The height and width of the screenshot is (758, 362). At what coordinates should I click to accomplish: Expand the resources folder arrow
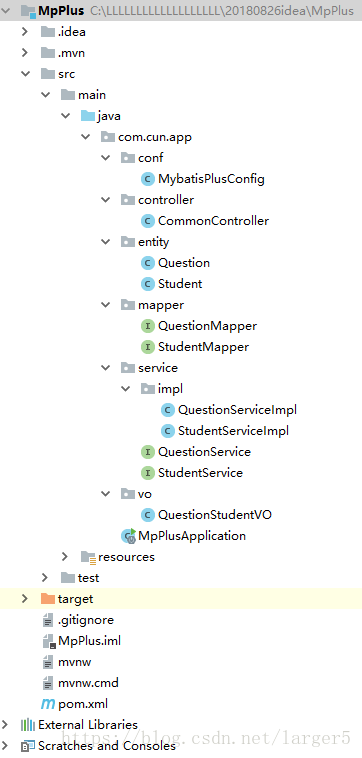(x=65, y=557)
